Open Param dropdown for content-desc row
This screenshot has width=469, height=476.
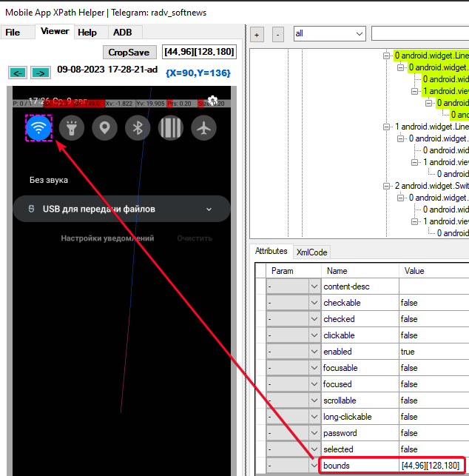pos(314,286)
